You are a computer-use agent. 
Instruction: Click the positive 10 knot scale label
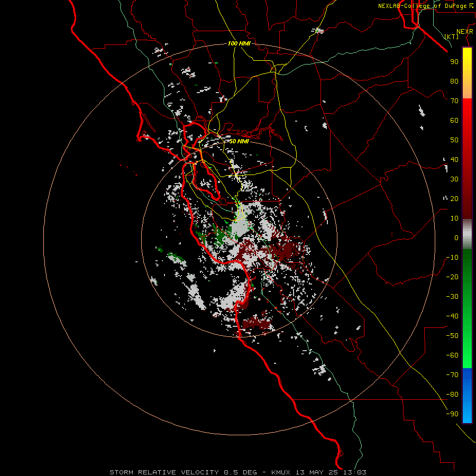pos(454,218)
